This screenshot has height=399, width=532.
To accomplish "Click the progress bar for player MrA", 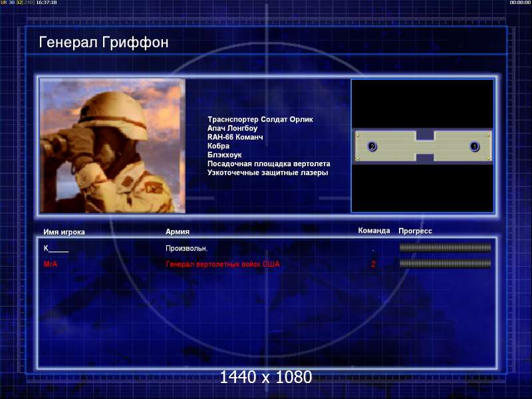I will [445, 263].
